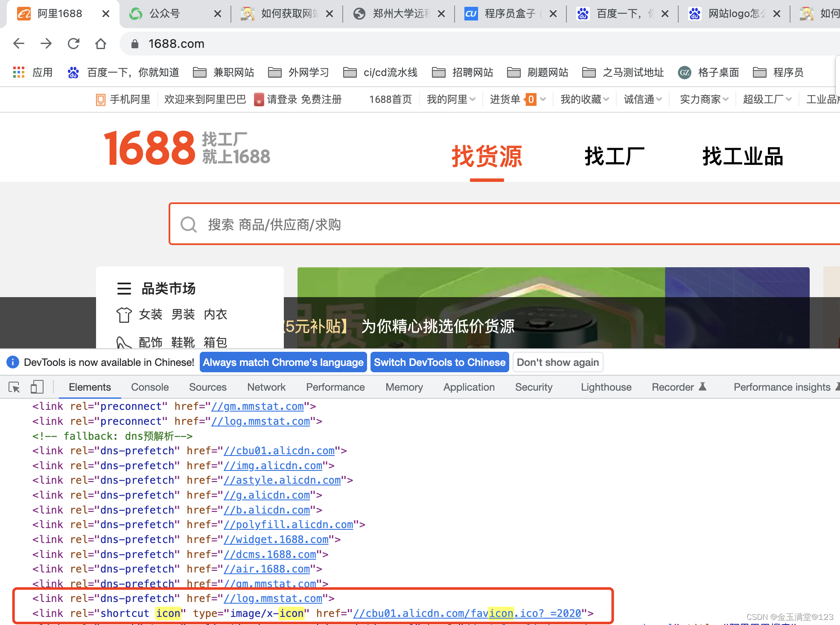Open the DevTools Recorder tab
The image size is (840, 625).
(x=679, y=387)
